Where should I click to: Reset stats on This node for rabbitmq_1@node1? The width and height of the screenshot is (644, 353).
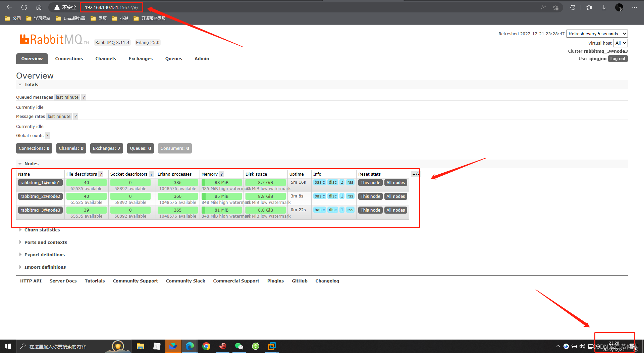tap(370, 183)
